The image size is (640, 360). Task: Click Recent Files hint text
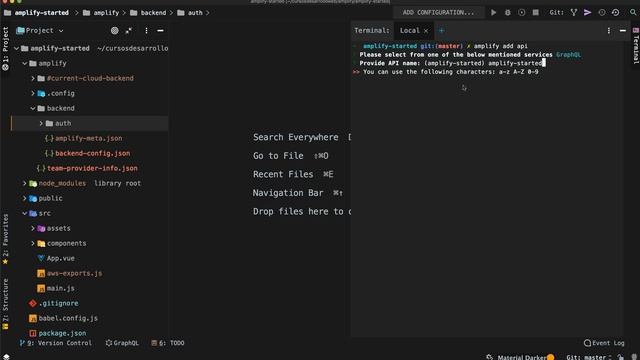coord(283,174)
